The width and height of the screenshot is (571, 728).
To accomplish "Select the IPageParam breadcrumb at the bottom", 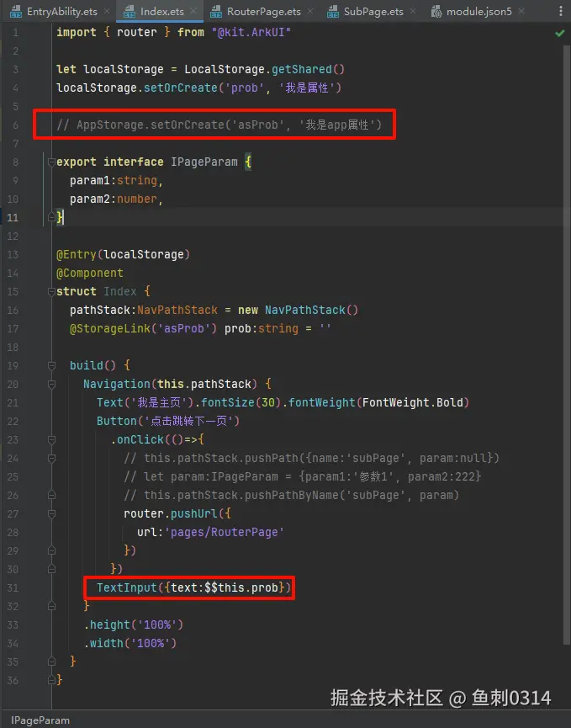I will 40,720.
